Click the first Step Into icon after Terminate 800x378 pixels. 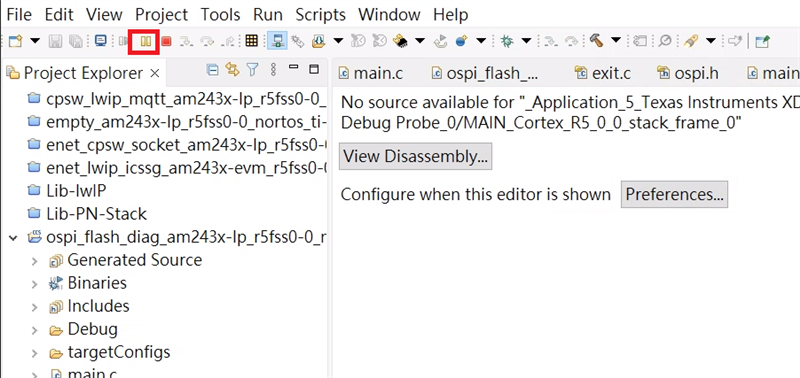coord(186,41)
